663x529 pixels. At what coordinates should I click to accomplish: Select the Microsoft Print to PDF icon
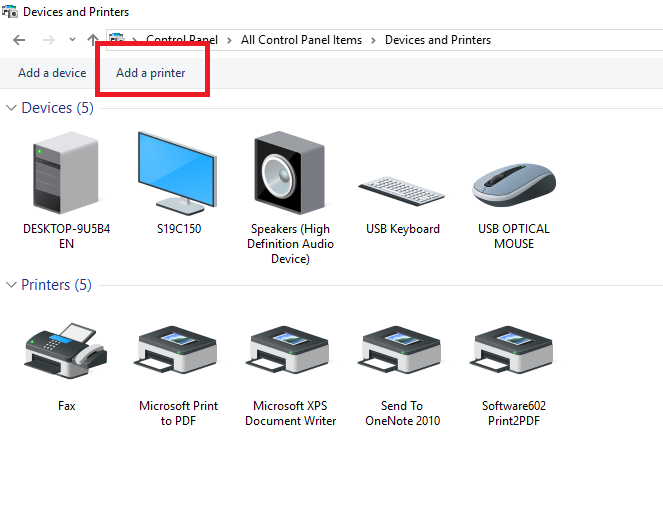178,349
